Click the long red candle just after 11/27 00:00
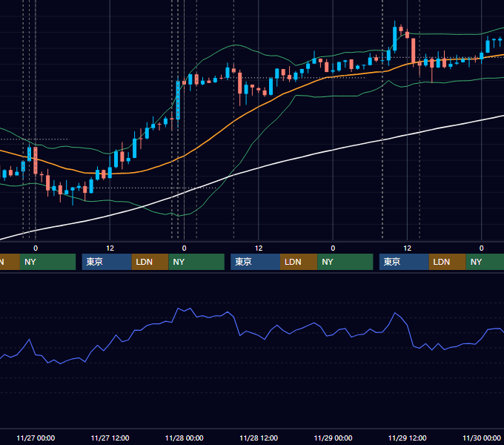This screenshot has width=504, height=445. coord(36,160)
